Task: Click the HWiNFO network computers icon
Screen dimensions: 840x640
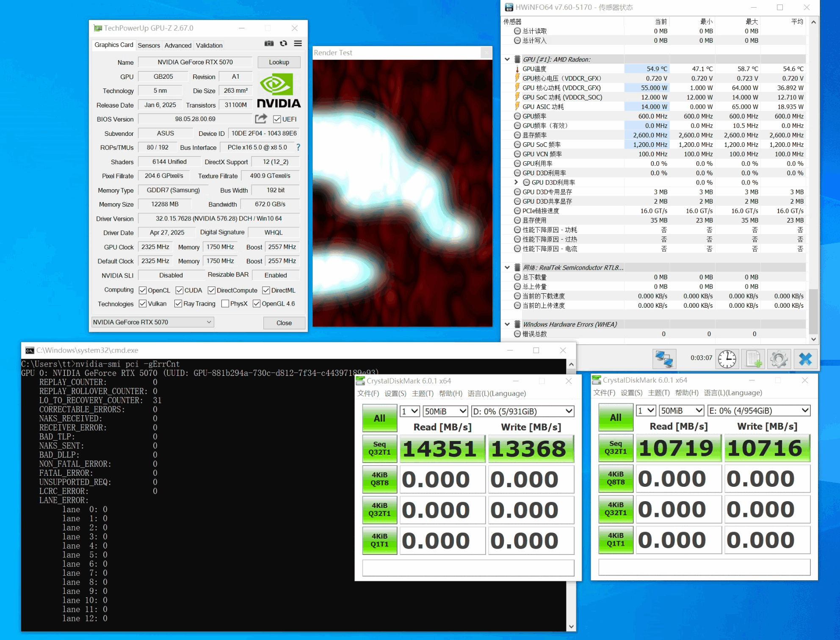Action: pyautogui.click(x=664, y=359)
